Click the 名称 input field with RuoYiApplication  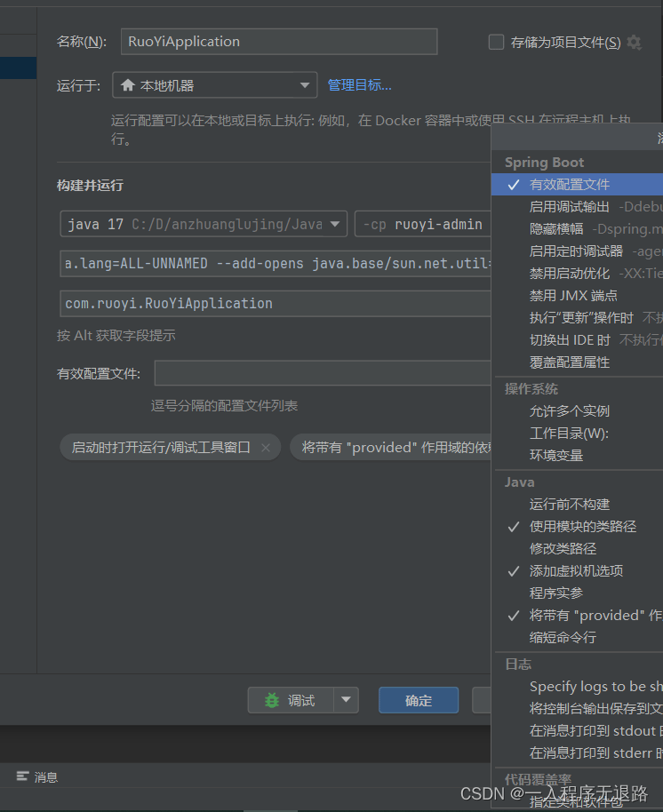(279, 42)
